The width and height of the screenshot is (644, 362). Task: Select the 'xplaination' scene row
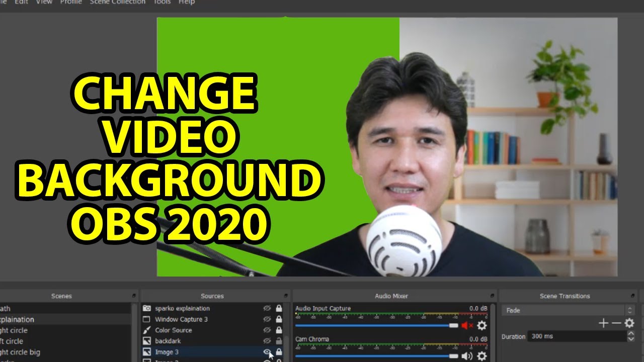coord(65,319)
